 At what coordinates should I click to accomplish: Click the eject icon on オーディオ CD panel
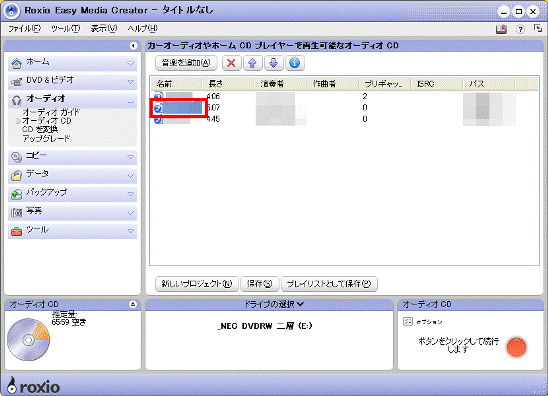[x=133, y=304]
